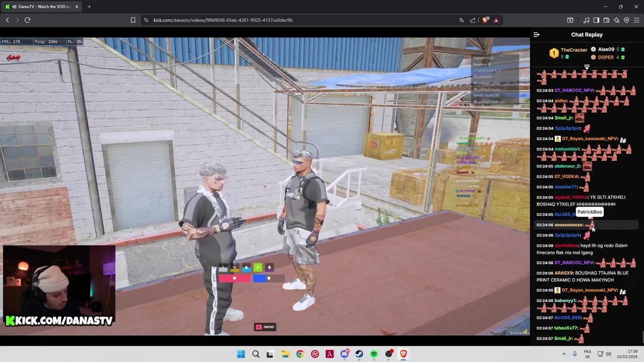Open the volume tray icon
The height and width of the screenshot is (362, 644).
click(608, 354)
